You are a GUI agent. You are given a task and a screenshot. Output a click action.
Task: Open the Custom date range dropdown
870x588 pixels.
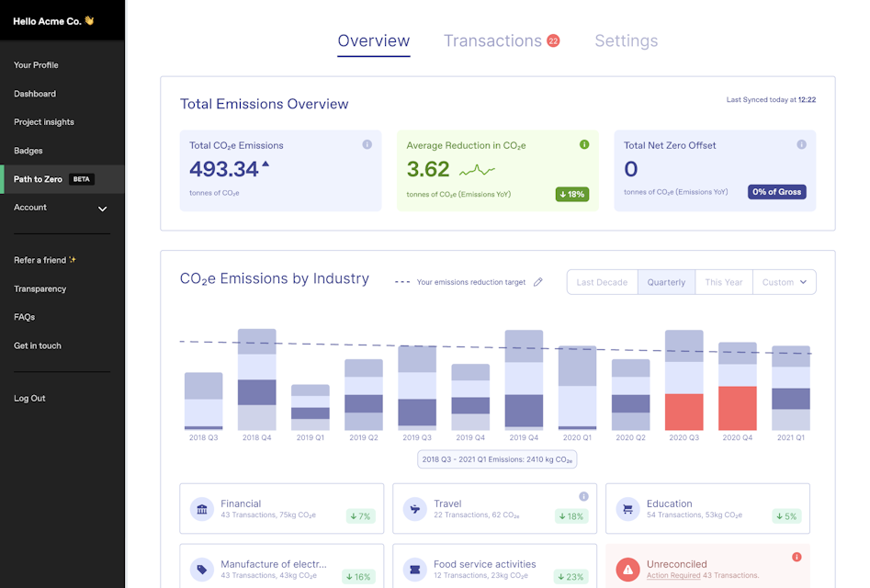point(785,282)
